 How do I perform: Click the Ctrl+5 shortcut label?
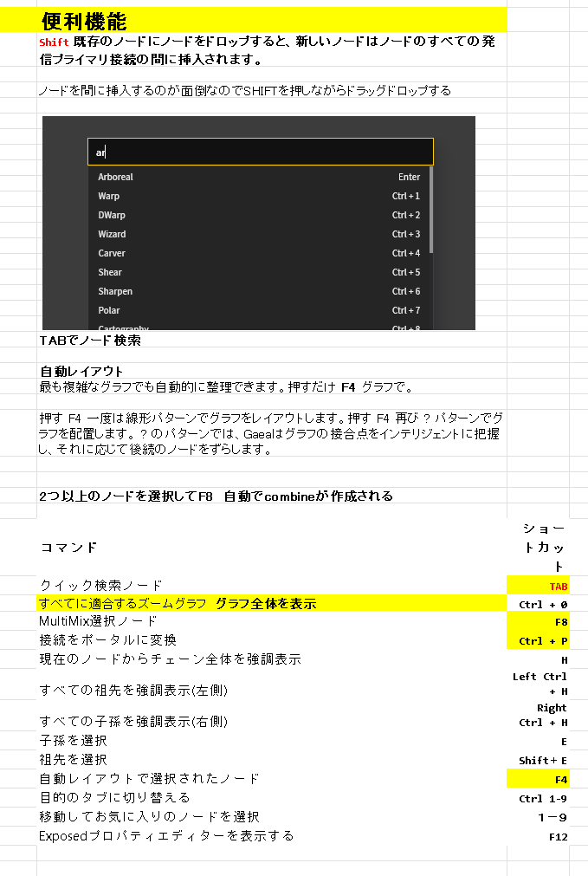tap(406, 272)
